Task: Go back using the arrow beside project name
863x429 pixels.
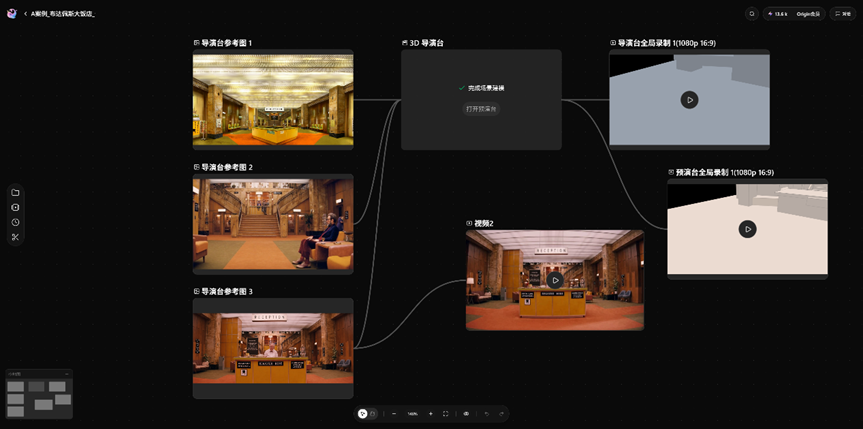Action: (x=26, y=14)
